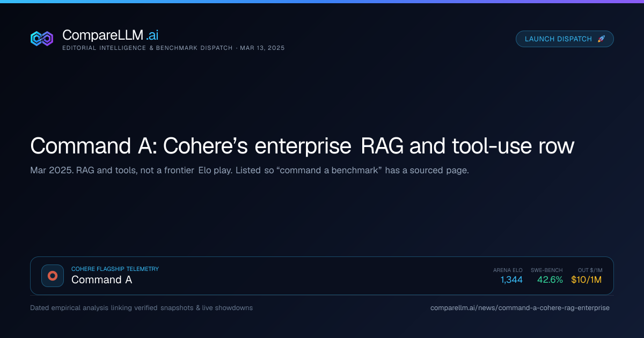Click the 'ARENA ELO' column label

point(508,270)
